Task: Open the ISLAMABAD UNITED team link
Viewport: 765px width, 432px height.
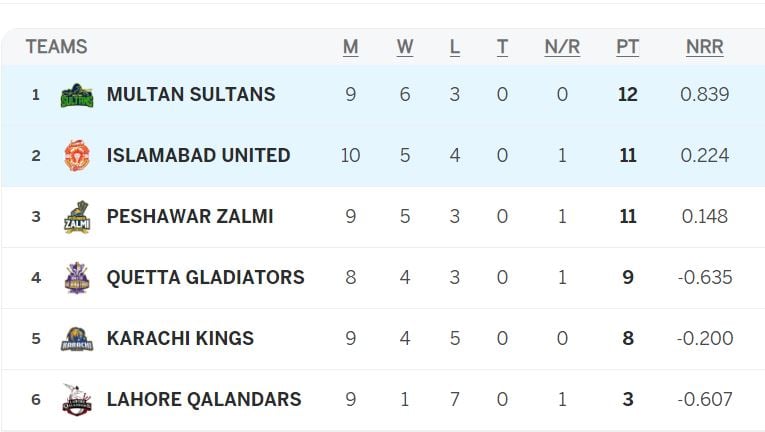Action: [x=198, y=156]
